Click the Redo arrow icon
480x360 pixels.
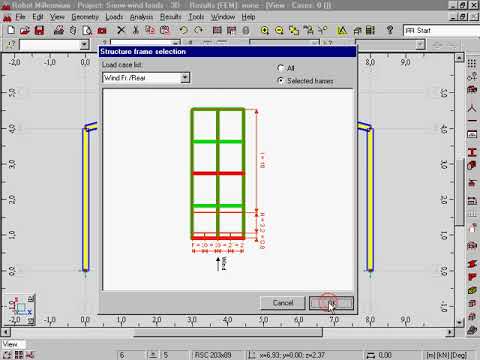pyautogui.click(x=198, y=30)
